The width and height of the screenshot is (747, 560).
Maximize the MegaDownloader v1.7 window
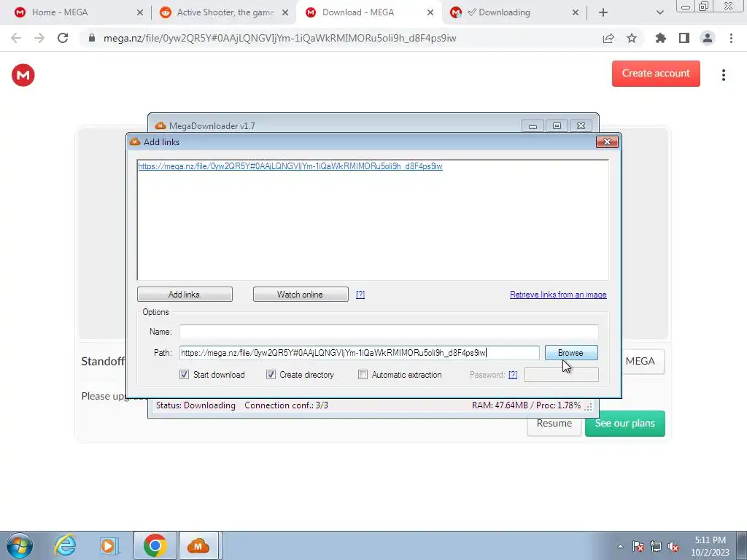click(x=557, y=126)
